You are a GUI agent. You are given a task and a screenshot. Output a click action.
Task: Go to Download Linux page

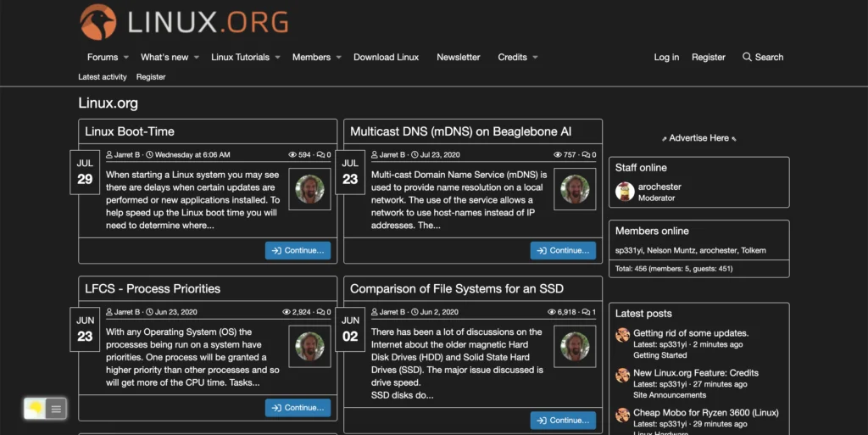click(x=386, y=57)
